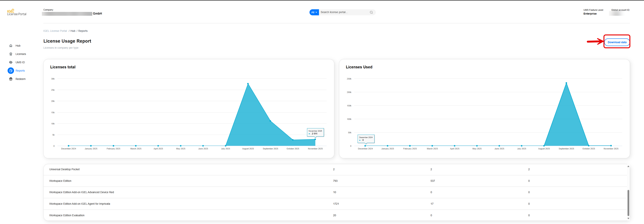Image resolution: width=644 pixels, height=224 pixels.
Task: Click the IGEL License Portal logo
Action: 16,12
